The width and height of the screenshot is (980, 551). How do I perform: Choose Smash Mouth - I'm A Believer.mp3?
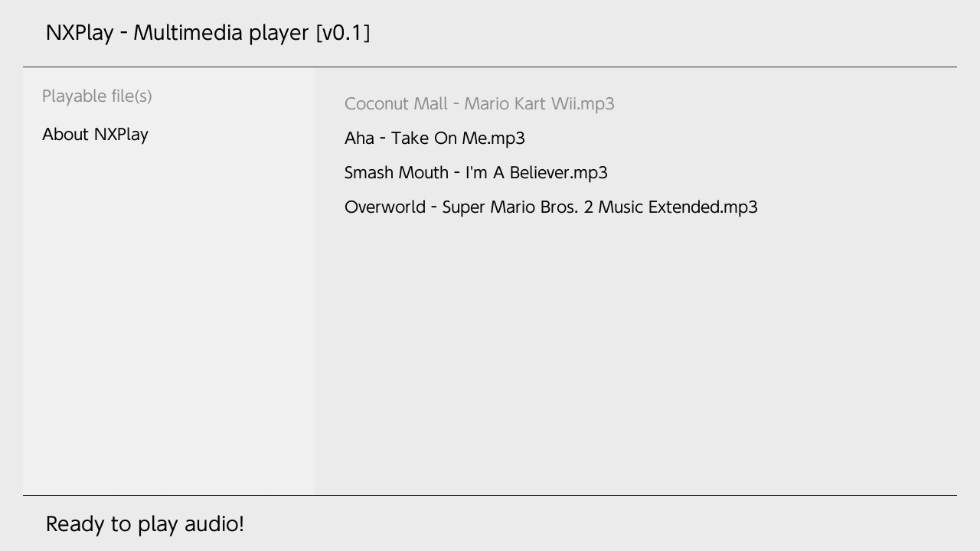click(x=476, y=172)
